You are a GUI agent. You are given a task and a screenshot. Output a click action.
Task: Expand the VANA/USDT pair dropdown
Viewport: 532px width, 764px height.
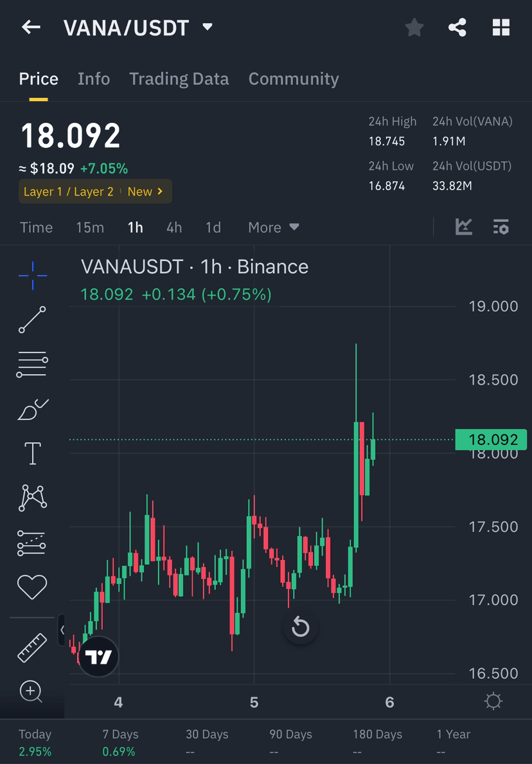coord(208,27)
